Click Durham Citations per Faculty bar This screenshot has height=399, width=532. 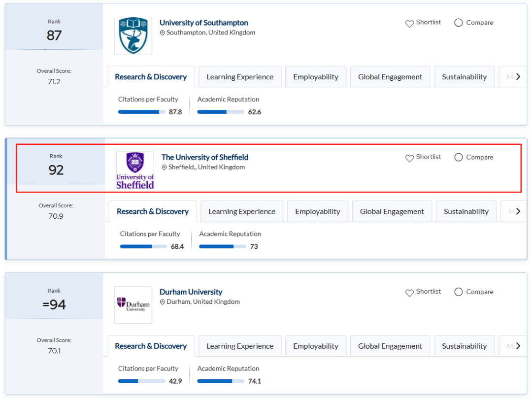(x=141, y=381)
